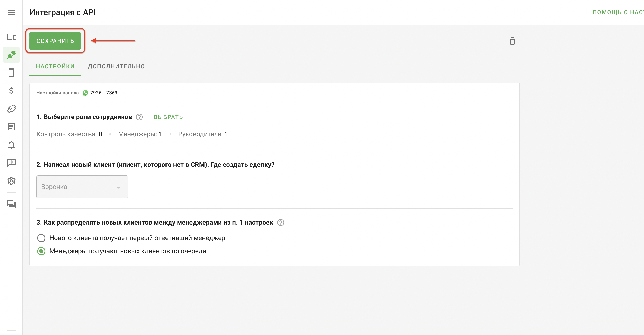Open the billing dollar icon
The width and height of the screenshot is (644, 335).
[11, 91]
